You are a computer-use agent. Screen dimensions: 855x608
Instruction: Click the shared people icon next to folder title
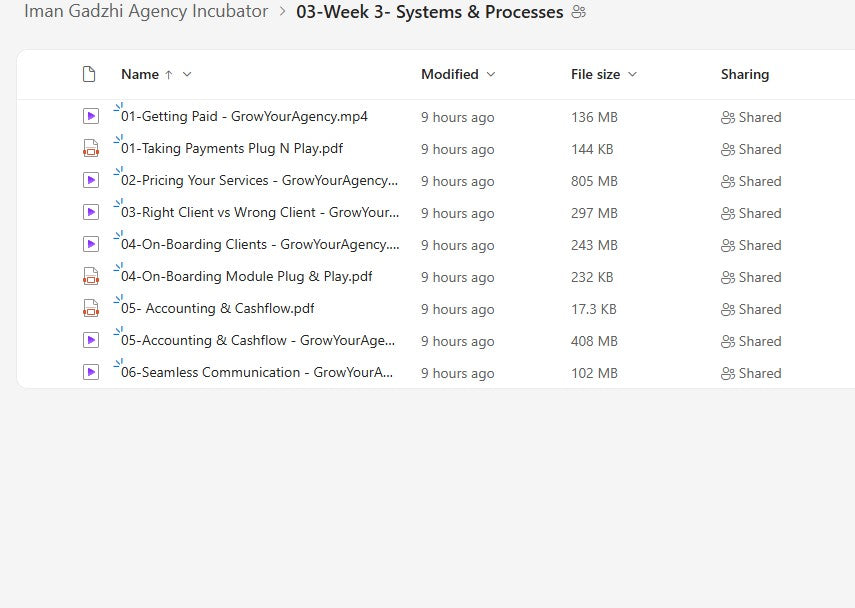coord(579,12)
